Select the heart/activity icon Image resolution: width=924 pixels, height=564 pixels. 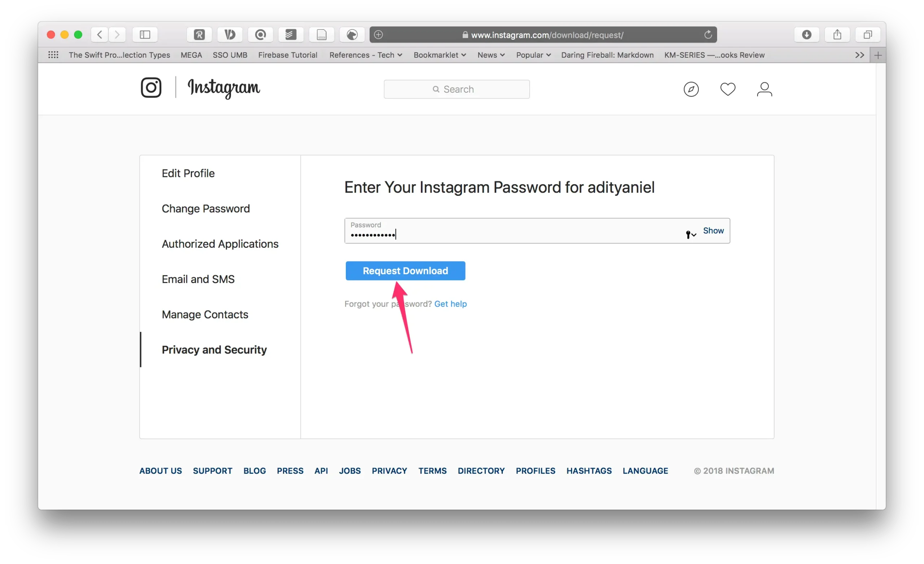(727, 88)
